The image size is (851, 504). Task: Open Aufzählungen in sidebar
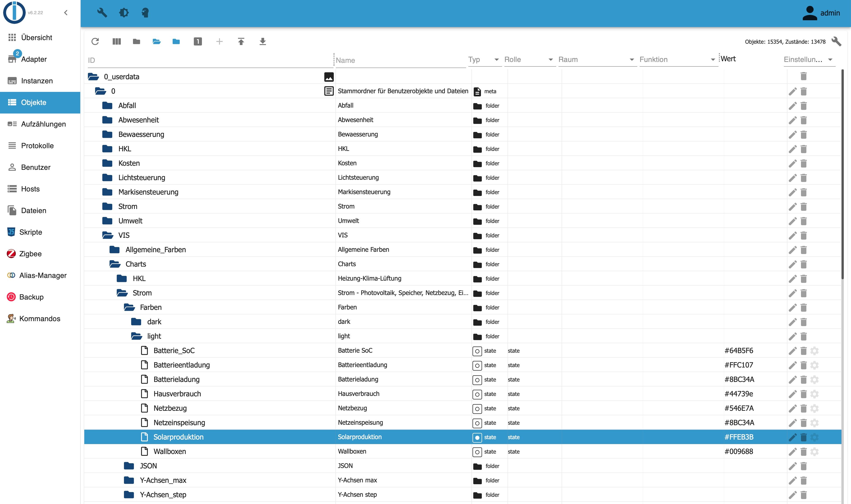tap(40, 124)
